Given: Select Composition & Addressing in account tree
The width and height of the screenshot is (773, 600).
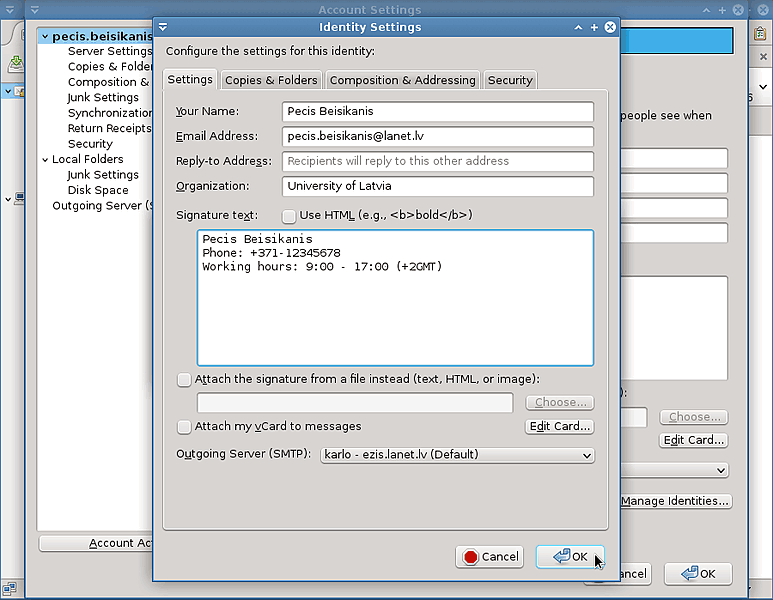Looking at the screenshot, I should click(x=108, y=82).
